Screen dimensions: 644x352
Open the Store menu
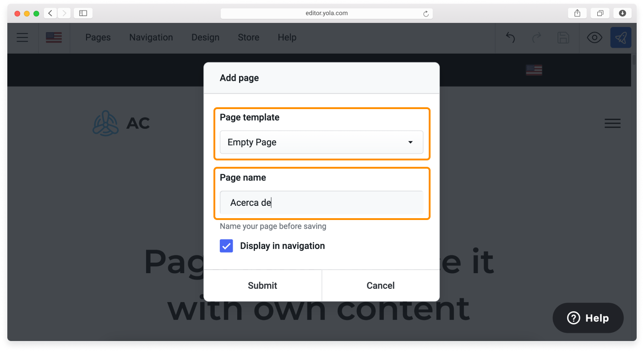[x=248, y=38]
